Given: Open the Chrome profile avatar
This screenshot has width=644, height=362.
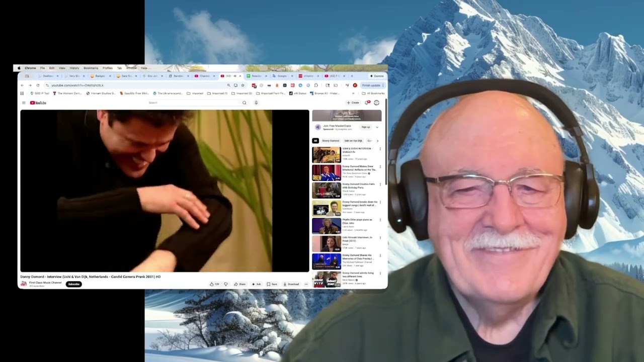Looking at the screenshot, I should 355,85.
